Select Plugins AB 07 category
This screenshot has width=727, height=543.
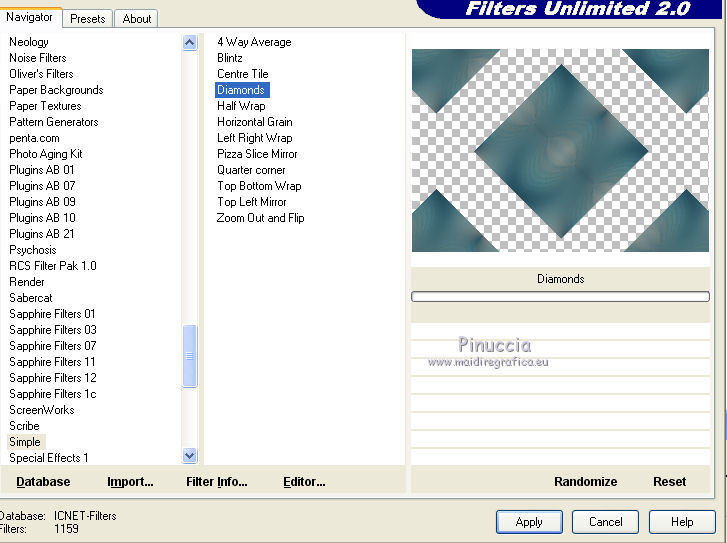pyautogui.click(x=42, y=186)
